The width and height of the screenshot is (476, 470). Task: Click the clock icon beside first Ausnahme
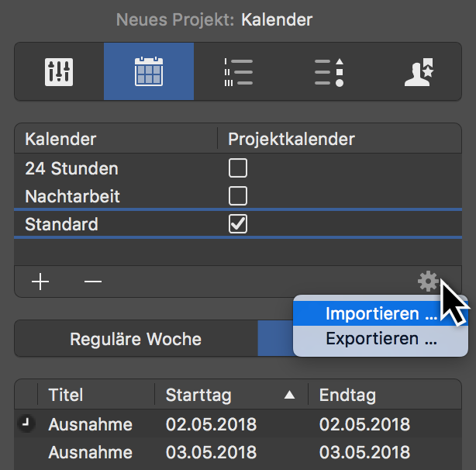coord(26,424)
